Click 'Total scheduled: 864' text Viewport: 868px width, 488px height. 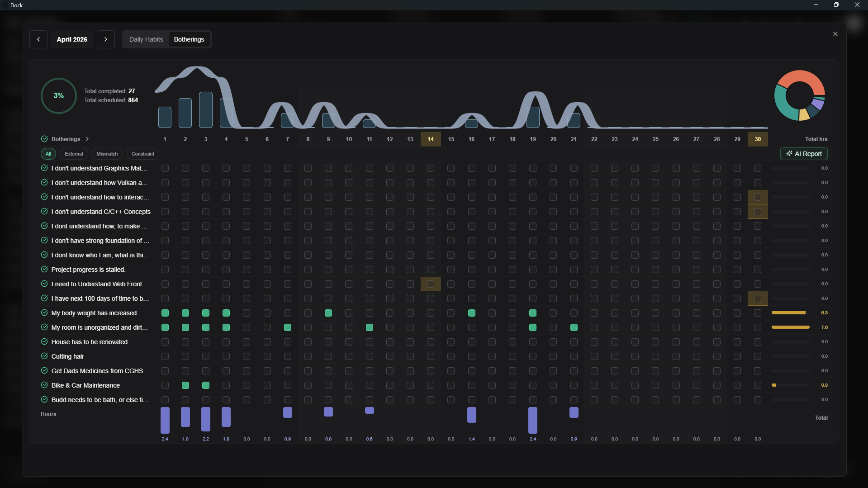click(111, 100)
